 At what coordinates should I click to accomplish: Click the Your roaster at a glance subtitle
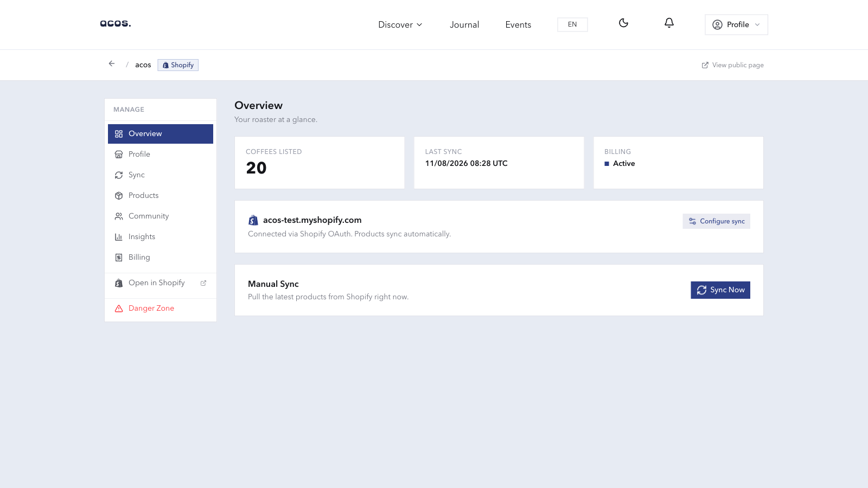click(276, 120)
